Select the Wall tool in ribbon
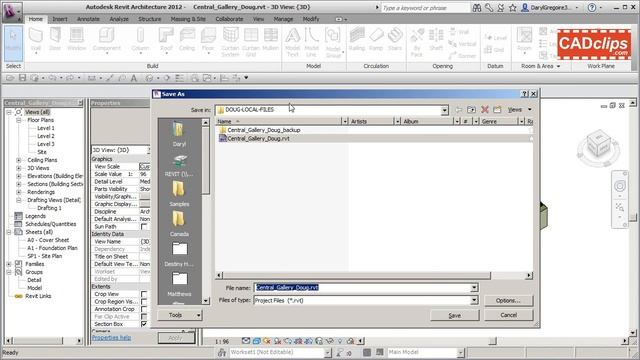 point(36,40)
